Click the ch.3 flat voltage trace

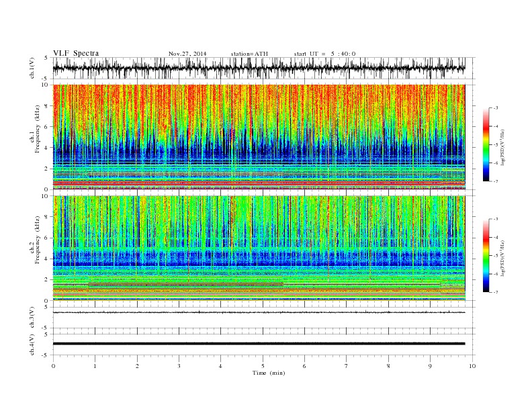(x=259, y=312)
